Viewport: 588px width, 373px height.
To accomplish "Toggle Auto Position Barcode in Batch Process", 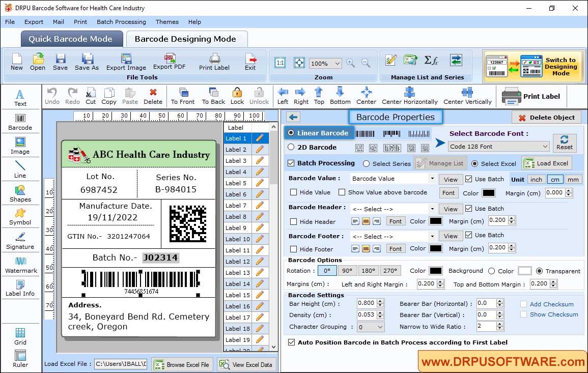I will pyautogui.click(x=291, y=342).
